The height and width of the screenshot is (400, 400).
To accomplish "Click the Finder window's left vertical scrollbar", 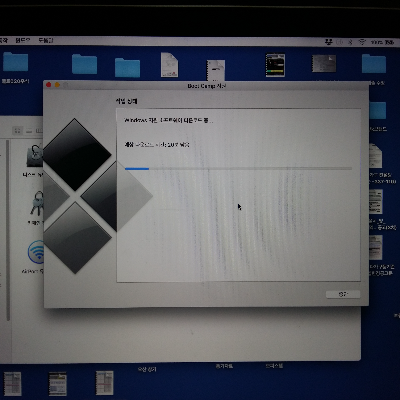I will [x=8, y=230].
